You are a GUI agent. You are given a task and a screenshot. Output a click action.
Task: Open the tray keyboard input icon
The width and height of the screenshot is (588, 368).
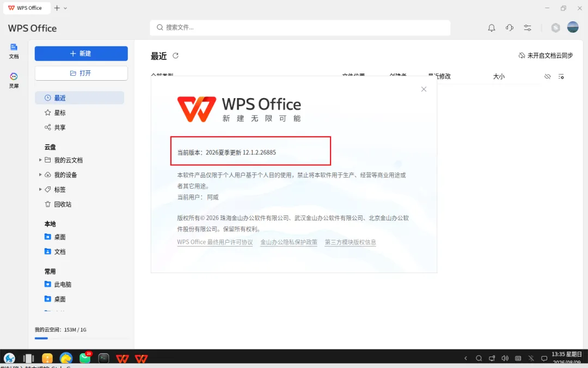pyautogui.click(x=518, y=358)
